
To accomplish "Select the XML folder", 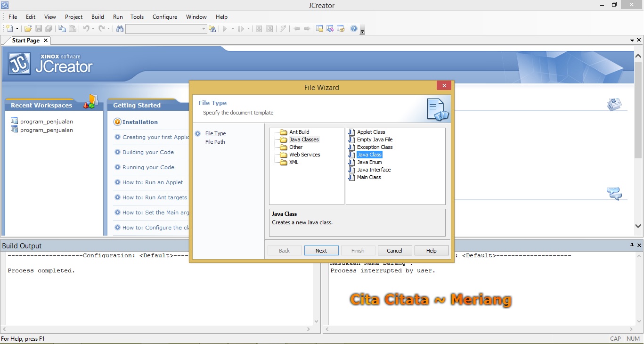I will [x=293, y=162].
